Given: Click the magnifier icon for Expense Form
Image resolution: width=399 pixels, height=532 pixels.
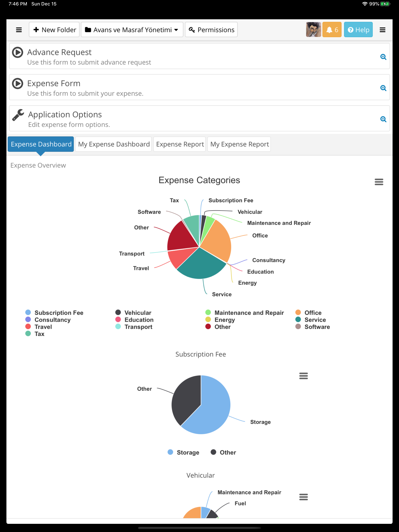Looking at the screenshot, I should [x=383, y=88].
